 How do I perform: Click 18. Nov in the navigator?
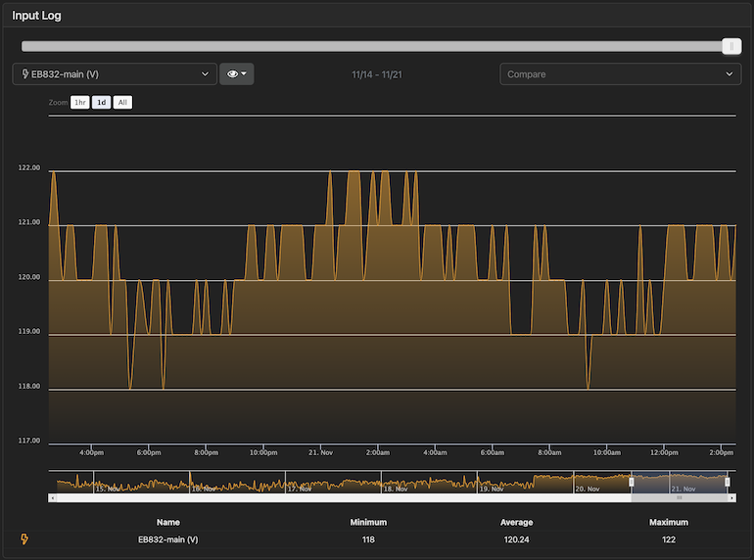tap(396, 489)
